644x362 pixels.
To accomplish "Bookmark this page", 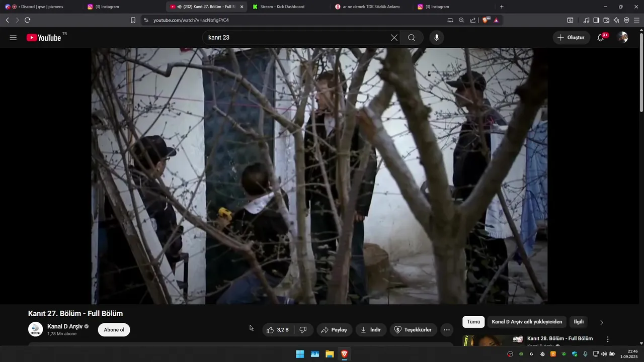I will (133, 20).
